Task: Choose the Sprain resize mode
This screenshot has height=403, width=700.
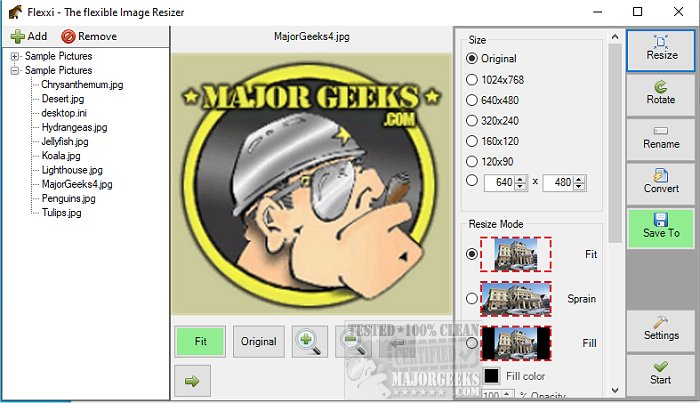Action: point(471,299)
